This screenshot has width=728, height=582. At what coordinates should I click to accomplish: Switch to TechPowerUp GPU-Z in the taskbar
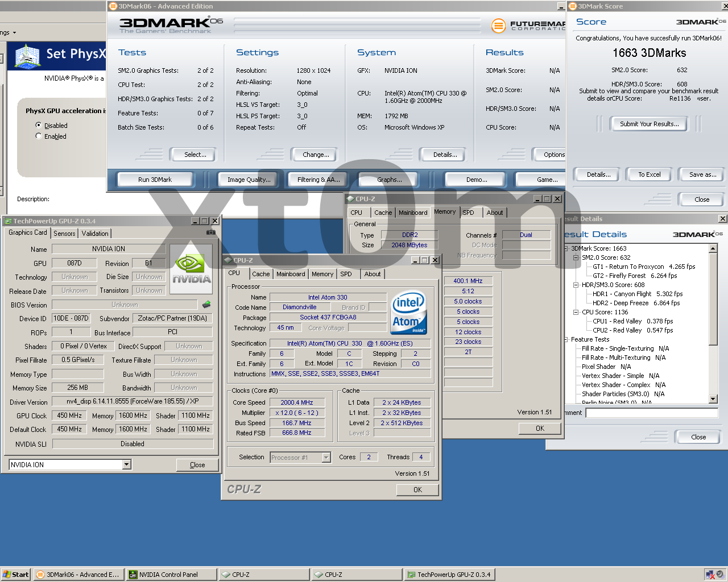450,575
